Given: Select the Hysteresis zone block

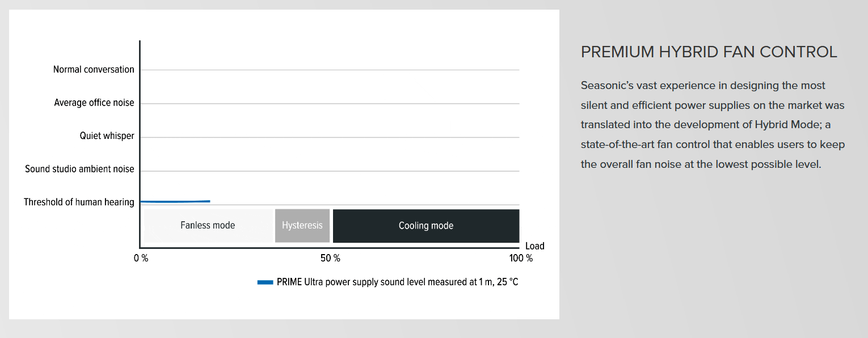Looking at the screenshot, I should click(x=302, y=226).
